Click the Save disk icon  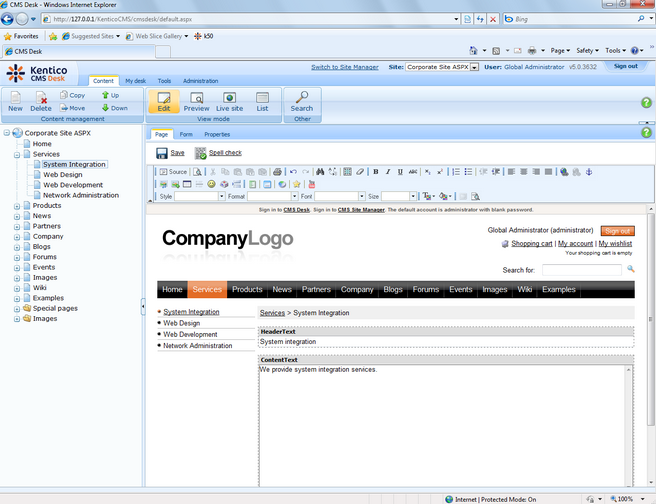(162, 153)
